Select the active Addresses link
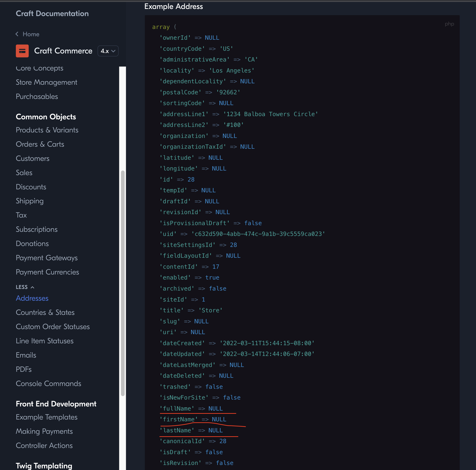476x470 pixels. click(32, 298)
